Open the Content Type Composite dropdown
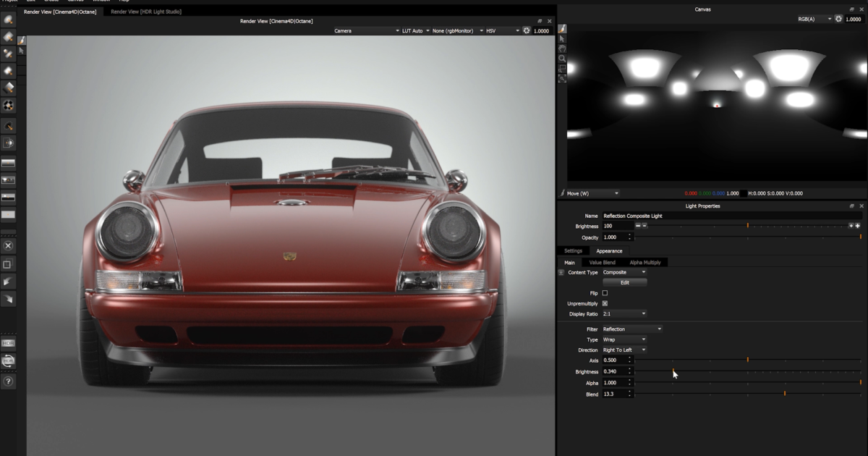Image resolution: width=868 pixels, height=456 pixels. pos(624,272)
